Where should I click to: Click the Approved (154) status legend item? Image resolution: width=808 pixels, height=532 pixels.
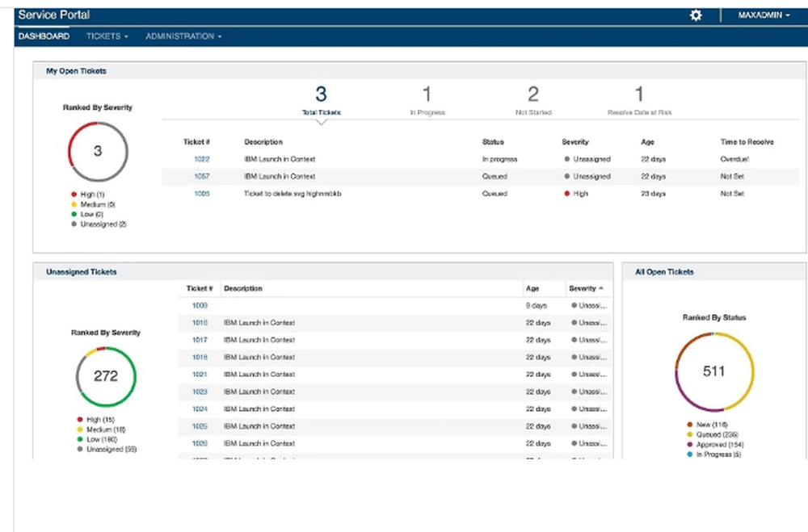pos(715,445)
